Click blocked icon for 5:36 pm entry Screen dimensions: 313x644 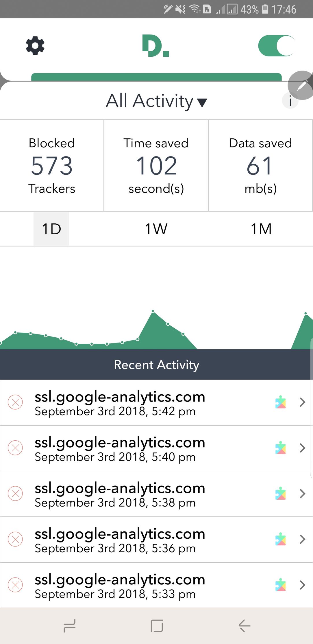(x=15, y=539)
